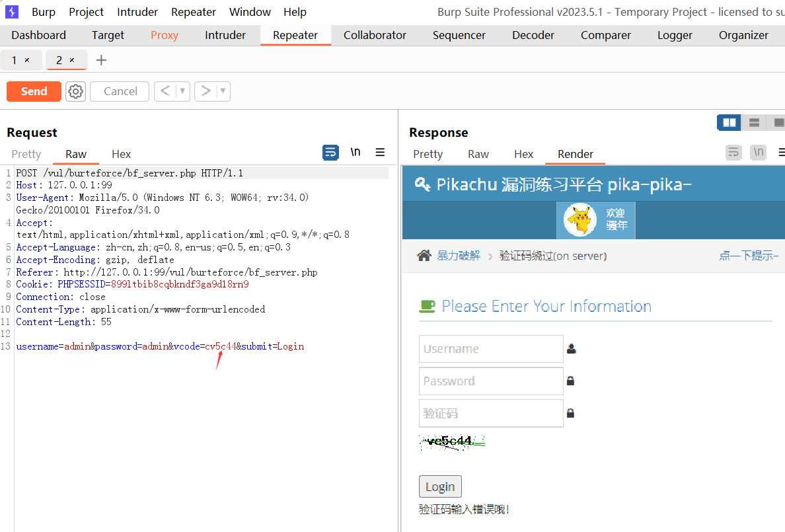Open the Repeater menu
Image resolution: width=785 pixels, height=532 pixels.
tap(193, 12)
